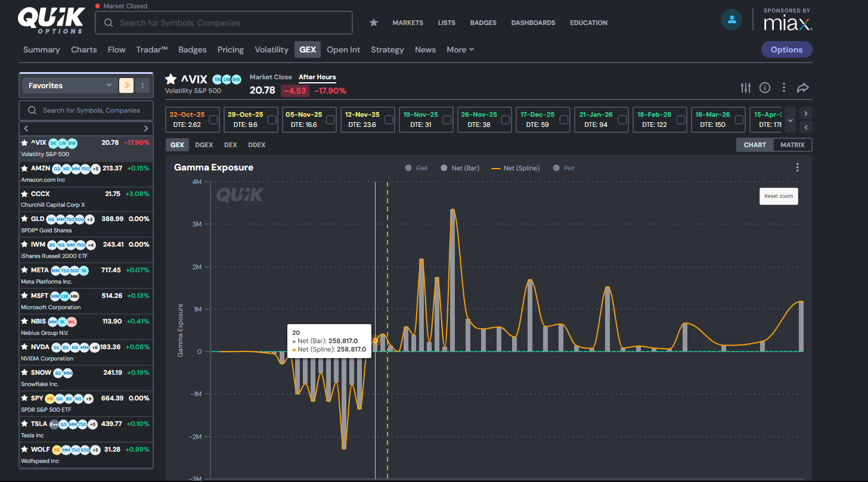Viewport: 868px width, 482px height.
Task: Check the 21-Jan-26 expiration checkbox
Action: [x=622, y=120]
